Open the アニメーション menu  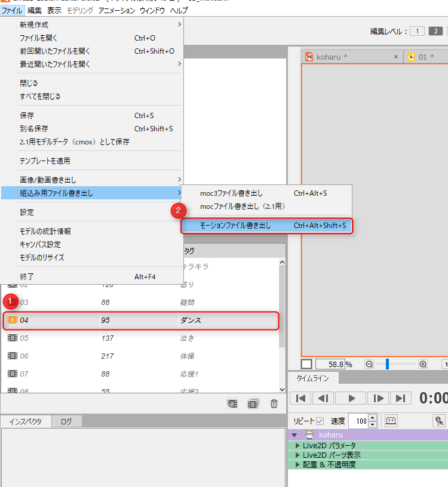(116, 11)
